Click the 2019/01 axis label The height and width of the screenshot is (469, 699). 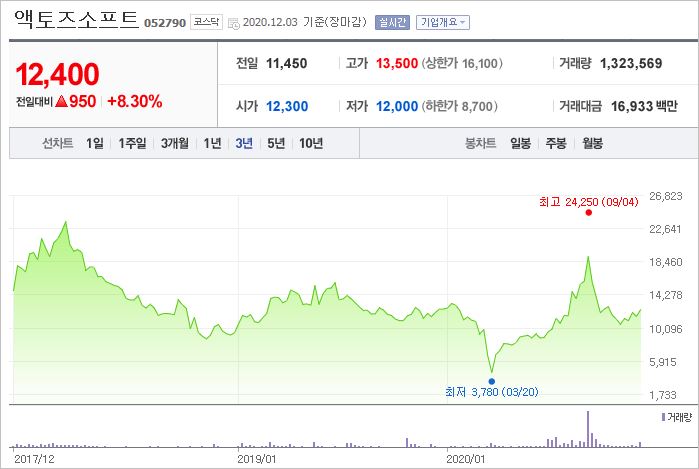[x=257, y=459]
